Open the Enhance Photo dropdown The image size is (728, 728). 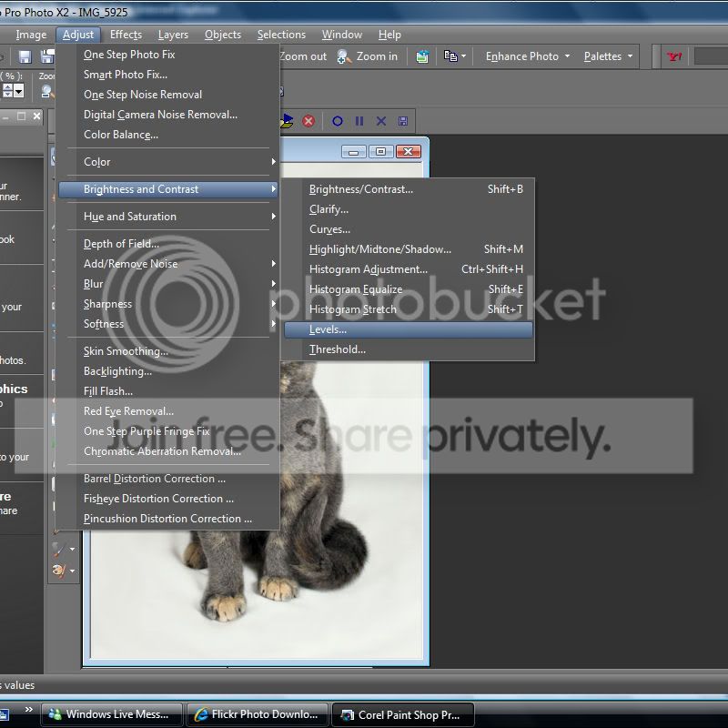528,56
